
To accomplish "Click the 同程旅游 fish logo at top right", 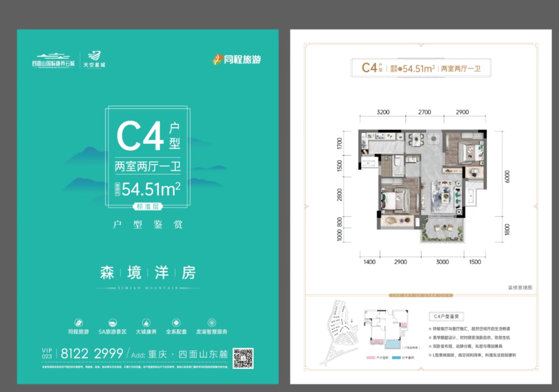I will coord(218,59).
